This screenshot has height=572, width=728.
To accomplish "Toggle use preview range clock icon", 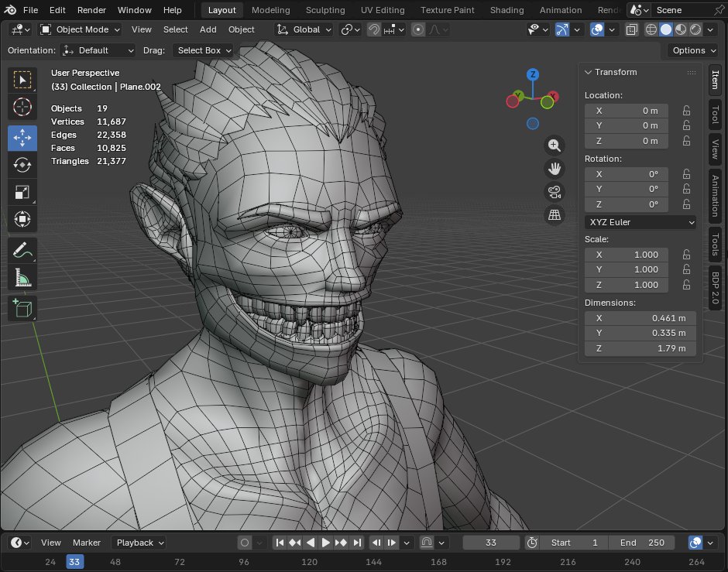I will click(x=533, y=543).
